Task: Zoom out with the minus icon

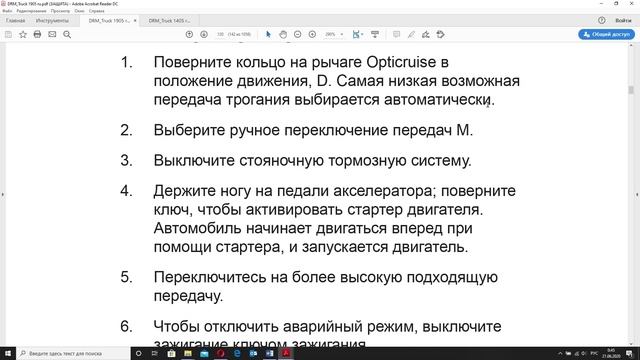Action: click(x=298, y=35)
